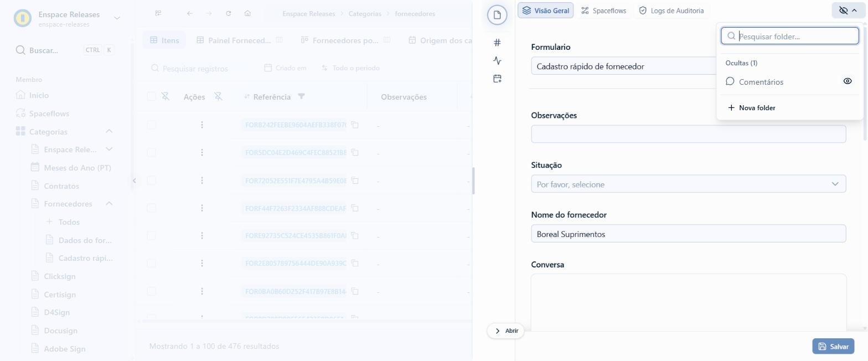Open the Todo o período range filter
868x361 pixels.
(350, 68)
